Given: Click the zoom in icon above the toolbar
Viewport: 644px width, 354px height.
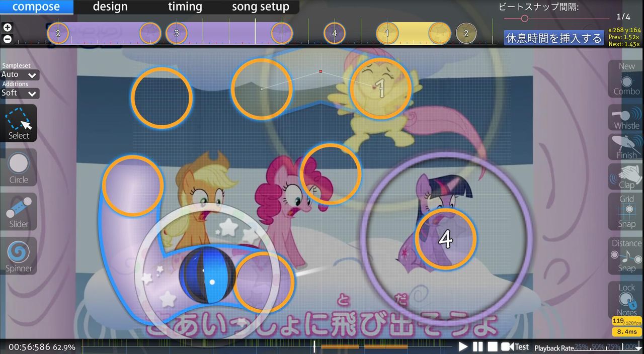Looking at the screenshot, I should [7, 27].
